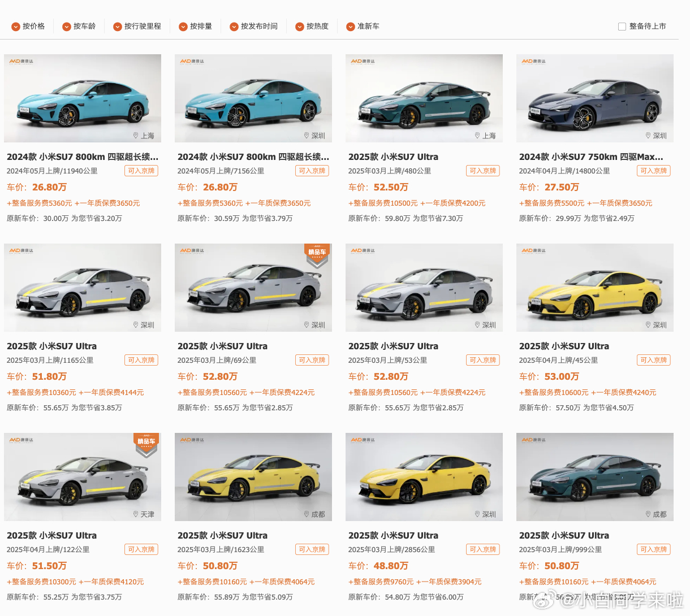690x616 pixels.
Task: Click 可入京牌 tag on 69公里 listing
Action: pos(312,360)
